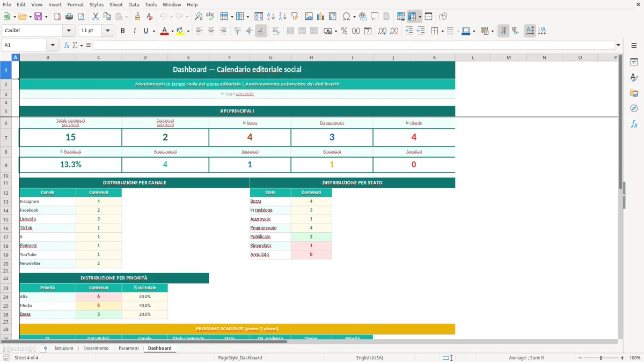
Task: Toggle AutoFilter funnel icon
Action: click(x=295, y=16)
